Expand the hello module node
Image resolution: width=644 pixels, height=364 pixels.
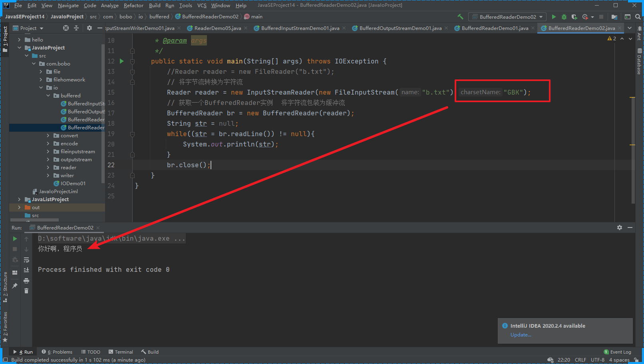19,40
